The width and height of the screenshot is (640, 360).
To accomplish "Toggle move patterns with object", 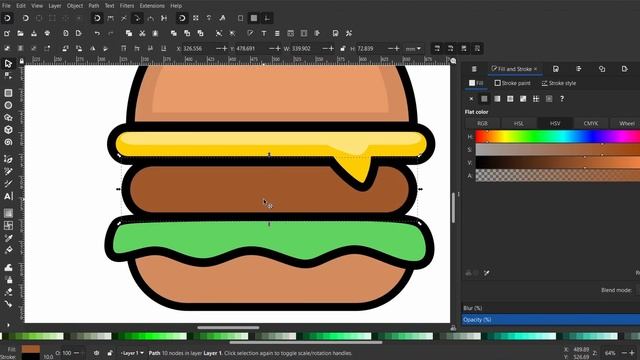I will tap(477, 49).
